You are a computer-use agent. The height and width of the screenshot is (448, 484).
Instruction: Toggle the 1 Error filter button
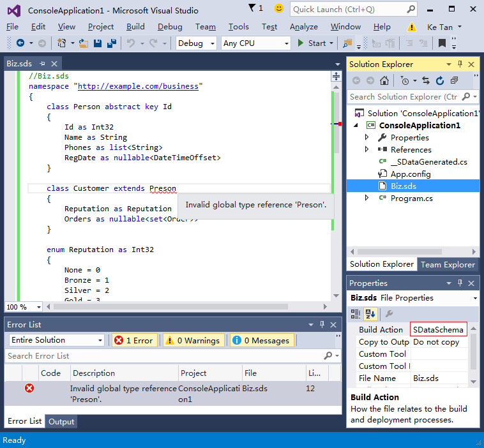coord(134,340)
